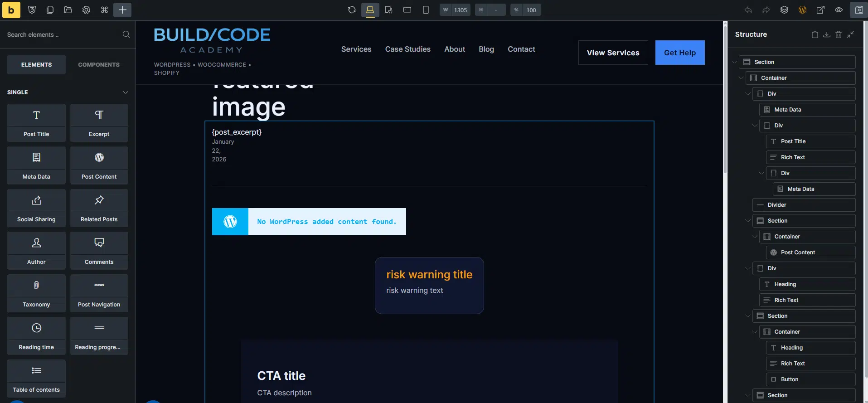Collapse the Container below top Section

coord(741,78)
